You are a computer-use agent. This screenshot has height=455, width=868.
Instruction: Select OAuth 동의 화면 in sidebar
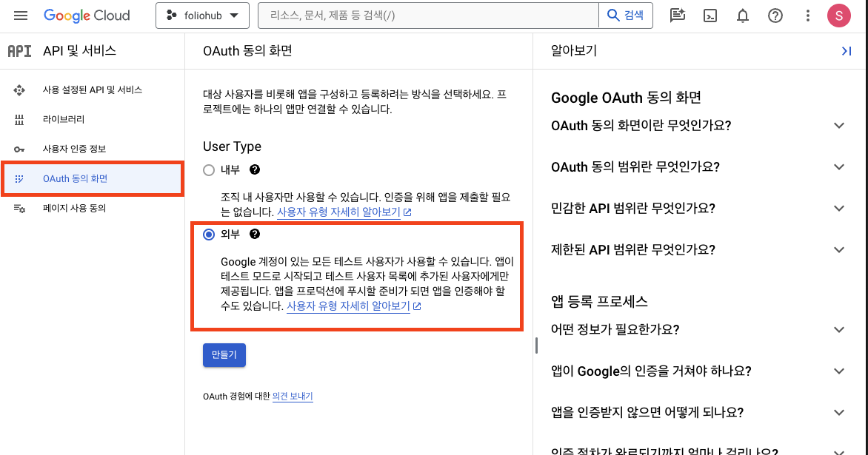[93, 178]
